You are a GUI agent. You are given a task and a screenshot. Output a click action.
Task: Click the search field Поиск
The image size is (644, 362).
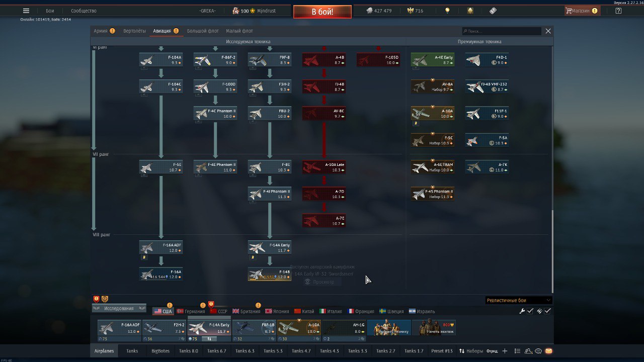(x=502, y=31)
